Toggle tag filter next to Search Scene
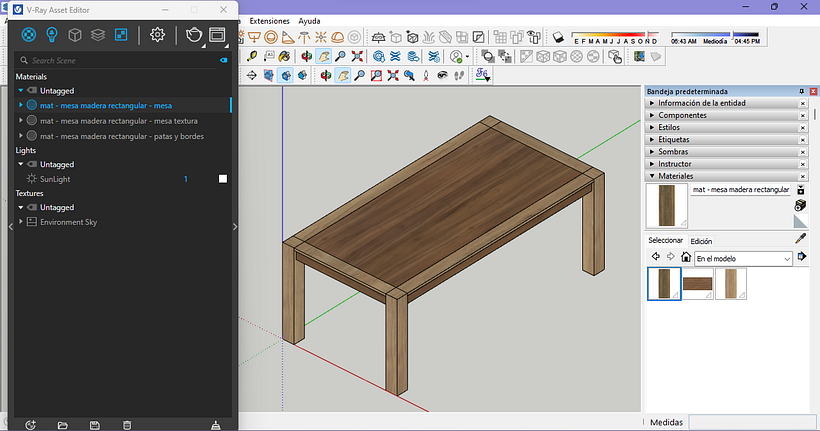Screen dimensions: 820x431 pyautogui.click(x=224, y=60)
